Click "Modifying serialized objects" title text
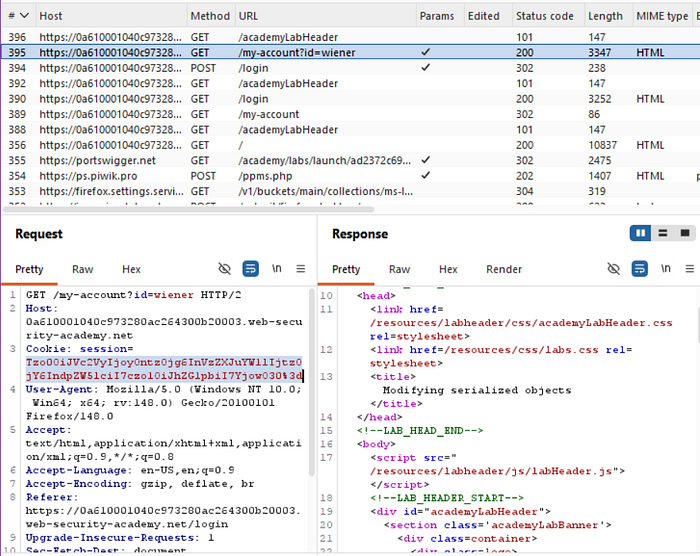 click(x=477, y=390)
